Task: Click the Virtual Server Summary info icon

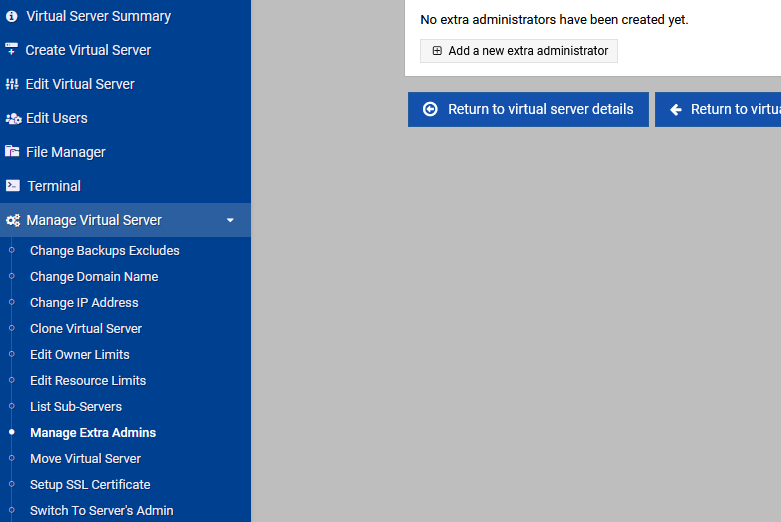Action: click(x=12, y=16)
